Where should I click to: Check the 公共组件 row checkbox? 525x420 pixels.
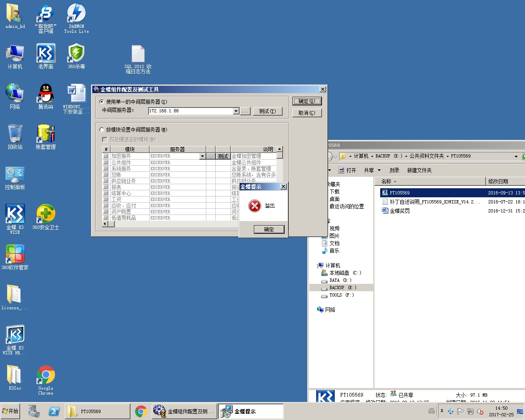tap(106, 162)
